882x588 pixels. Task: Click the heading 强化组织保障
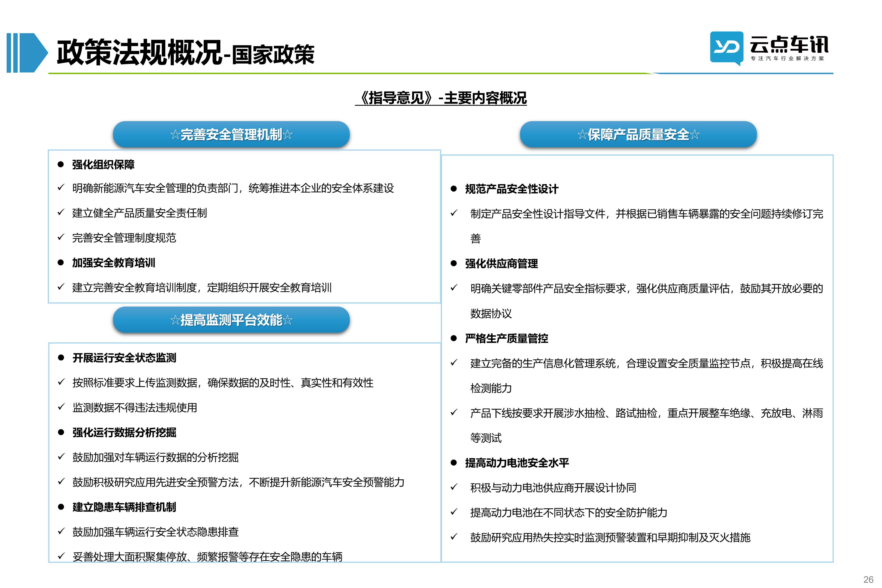click(x=103, y=165)
